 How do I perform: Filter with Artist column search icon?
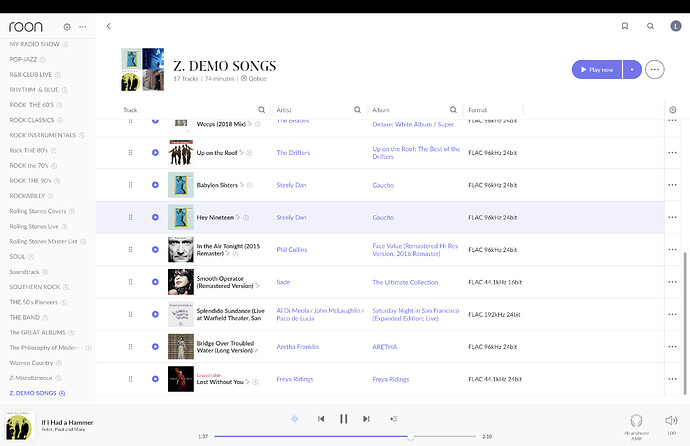pos(357,110)
